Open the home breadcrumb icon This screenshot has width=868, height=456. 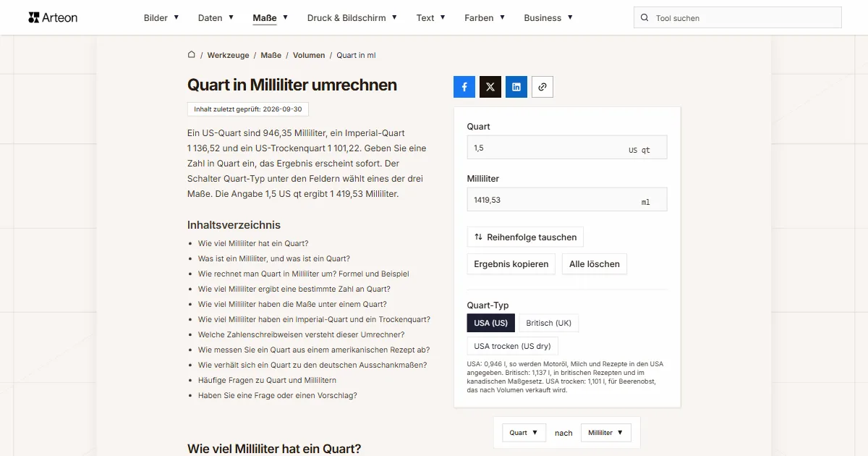192,55
